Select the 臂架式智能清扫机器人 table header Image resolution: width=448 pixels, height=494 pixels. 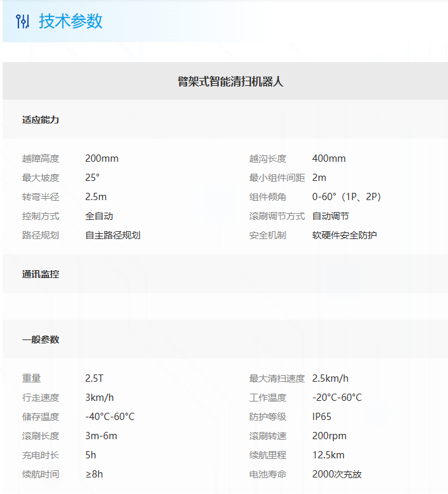231,81
